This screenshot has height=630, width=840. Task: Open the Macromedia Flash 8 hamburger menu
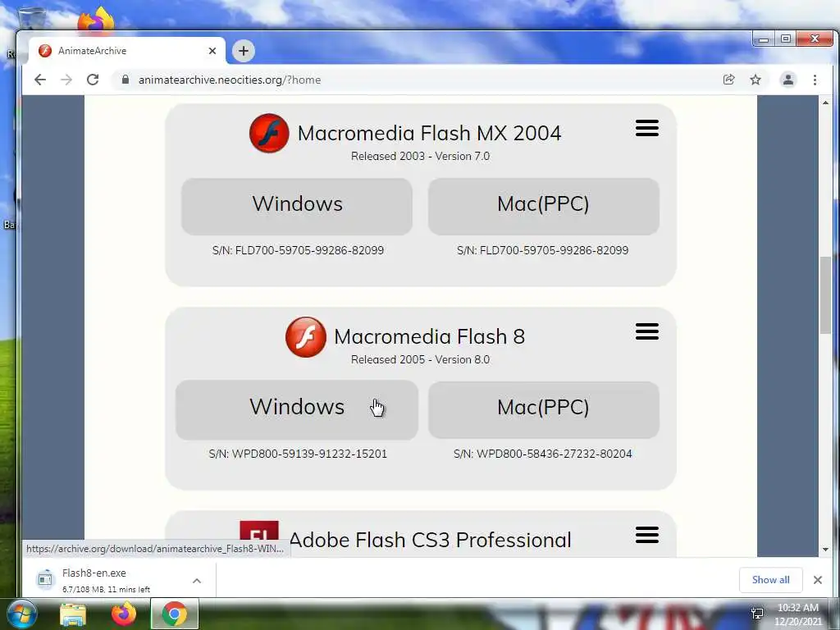pos(646,331)
